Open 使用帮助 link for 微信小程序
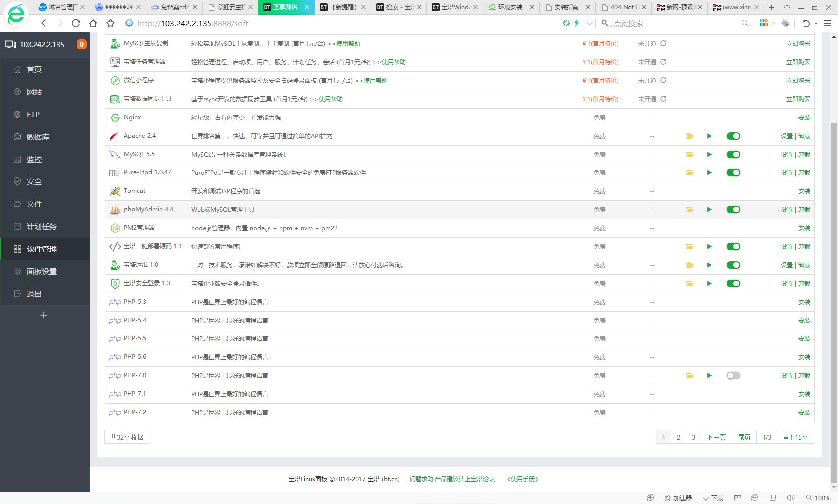The width and height of the screenshot is (838, 504). pos(375,81)
